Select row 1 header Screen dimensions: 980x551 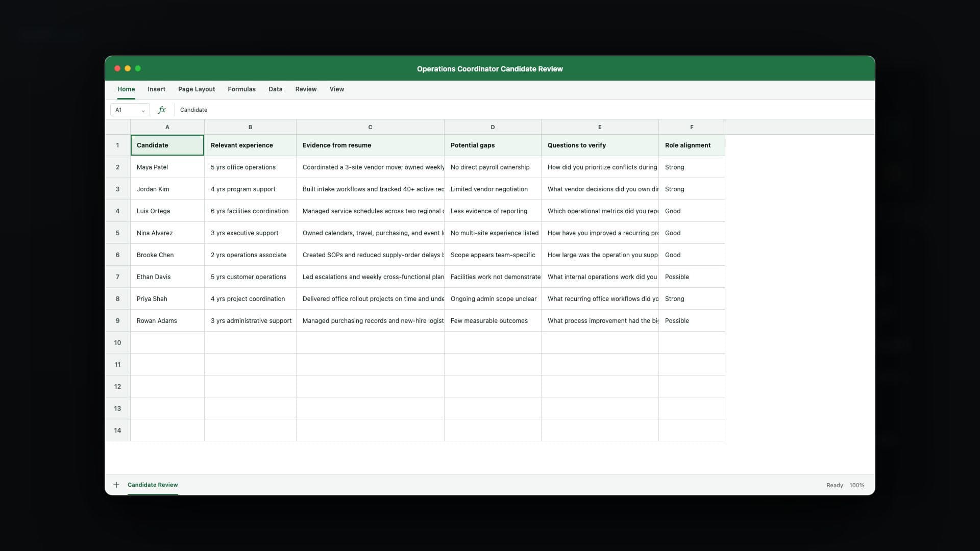click(x=117, y=145)
